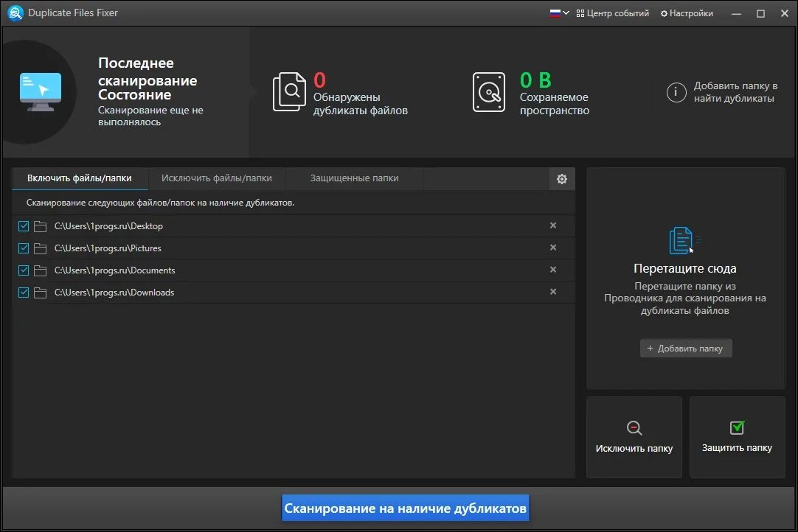Open 'Центр событий' via its grid icon
Screen dimensions: 798x532
[x=580, y=13]
